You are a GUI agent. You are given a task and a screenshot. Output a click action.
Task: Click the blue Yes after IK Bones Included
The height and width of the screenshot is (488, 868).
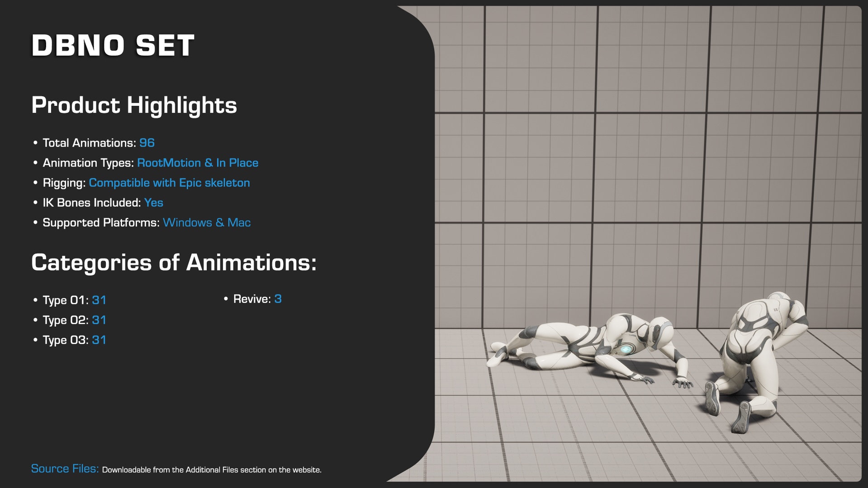pos(153,203)
